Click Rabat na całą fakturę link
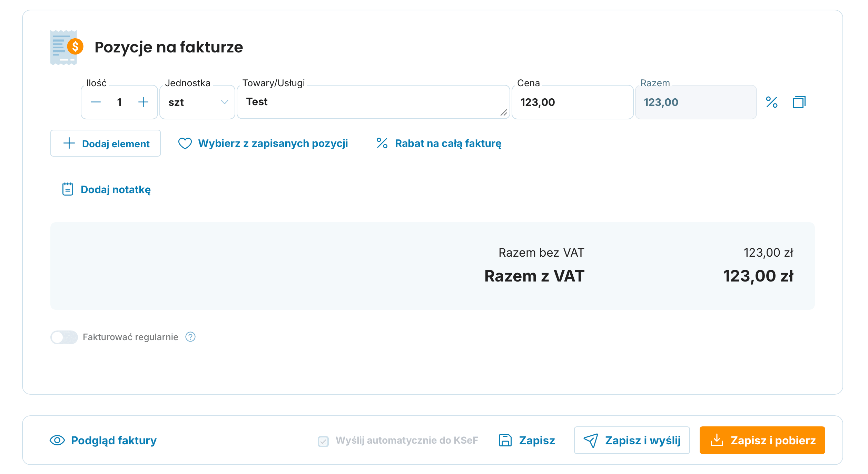 click(439, 143)
